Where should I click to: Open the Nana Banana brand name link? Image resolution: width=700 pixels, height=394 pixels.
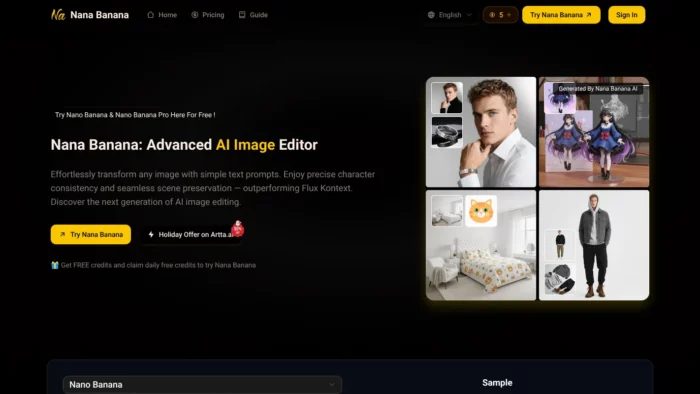click(x=100, y=15)
